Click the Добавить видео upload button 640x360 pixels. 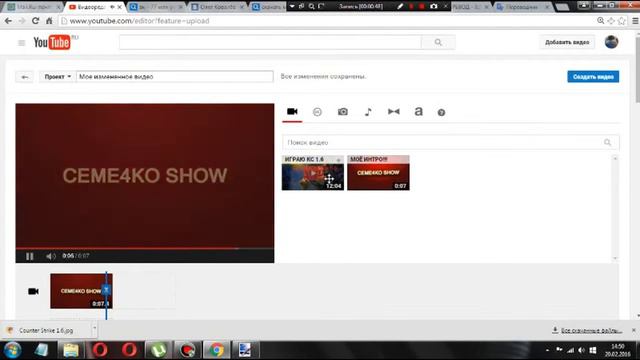[x=567, y=42]
